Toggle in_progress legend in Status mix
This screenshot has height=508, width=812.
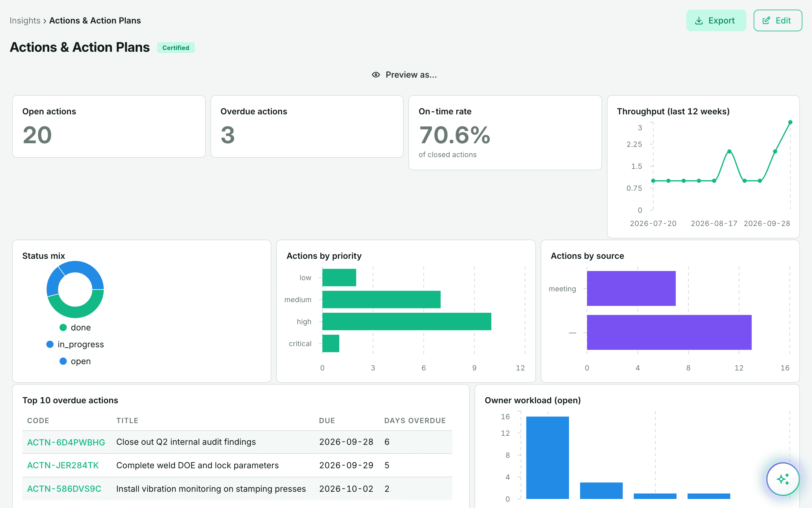tap(75, 344)
